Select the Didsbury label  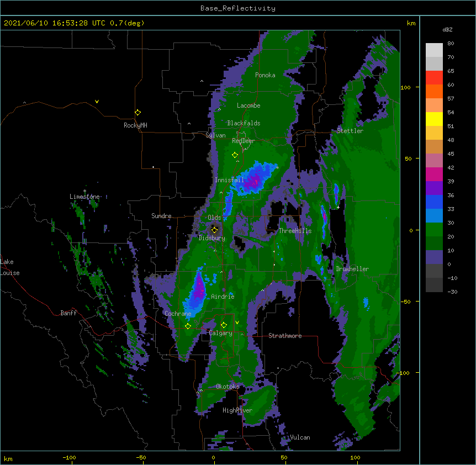click(212, 238)
